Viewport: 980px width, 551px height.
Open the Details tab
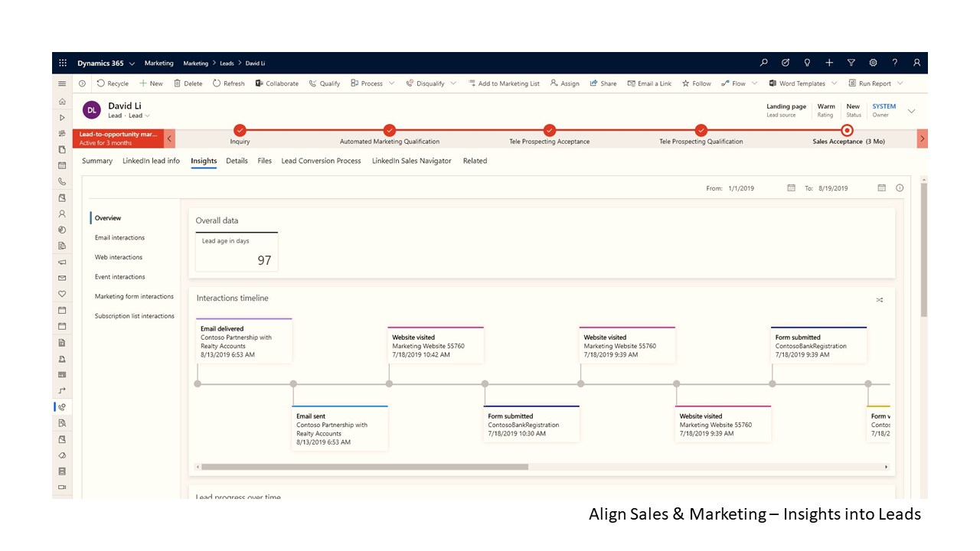237,161
